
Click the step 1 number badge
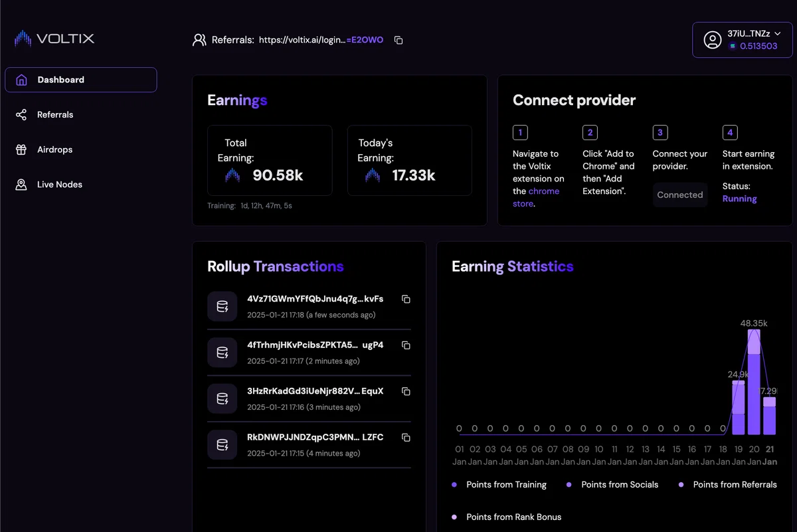tap(520, 132)
